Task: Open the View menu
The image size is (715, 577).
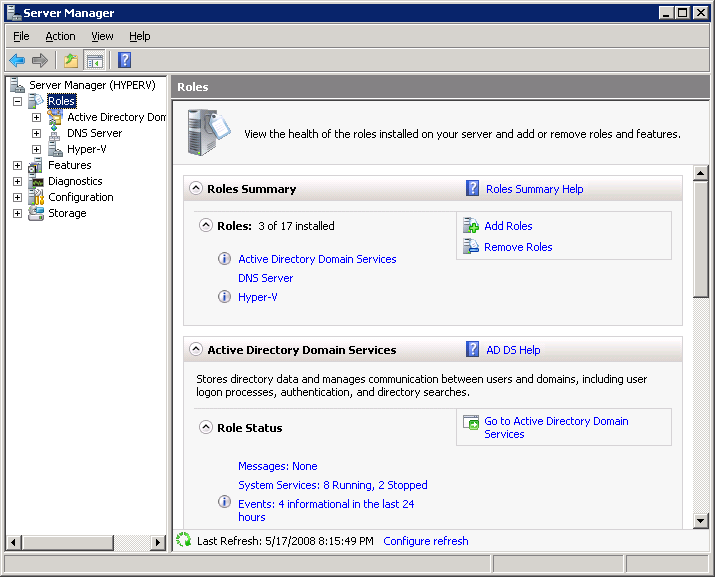Action: tap(102, 36)
